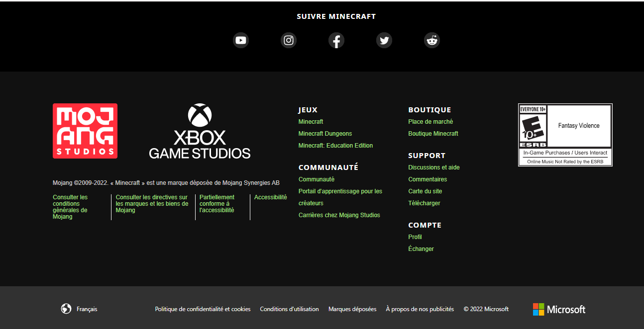
Task: Click the Télécharger link
Action: coord(424,203)
